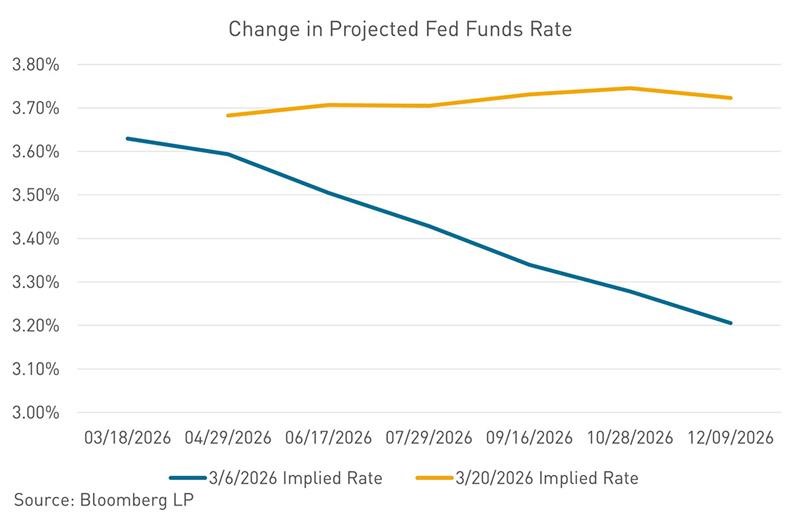Click the blue line's starting point at 03/18/2026

click(128, 138)
